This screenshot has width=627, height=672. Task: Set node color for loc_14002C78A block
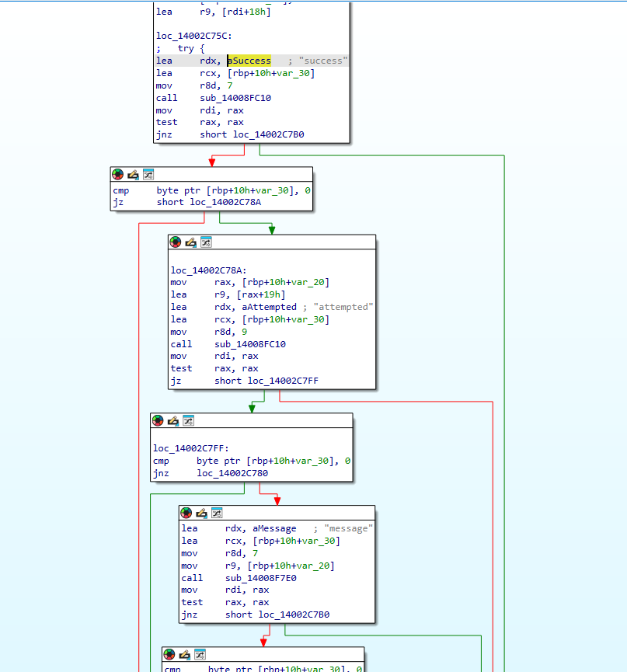tap(176, 242)
